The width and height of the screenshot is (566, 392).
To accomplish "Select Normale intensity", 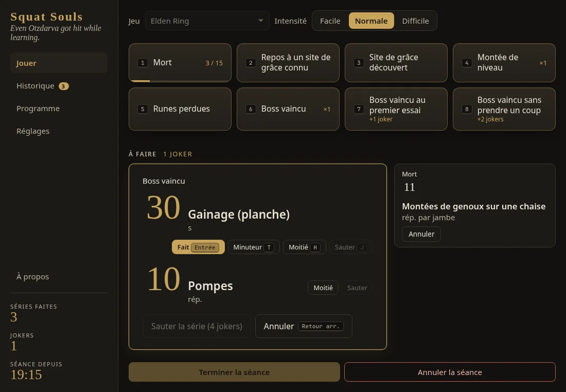I will tap(371, 21).
